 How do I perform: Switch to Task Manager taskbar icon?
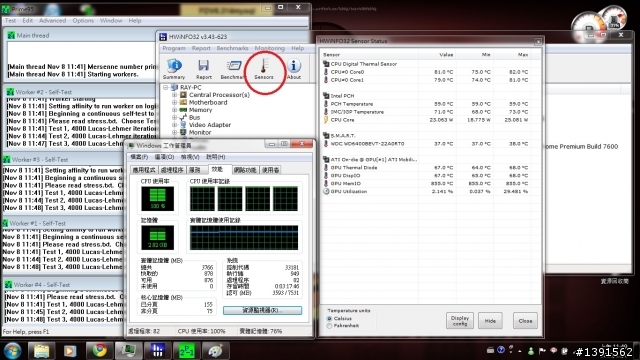128,351
